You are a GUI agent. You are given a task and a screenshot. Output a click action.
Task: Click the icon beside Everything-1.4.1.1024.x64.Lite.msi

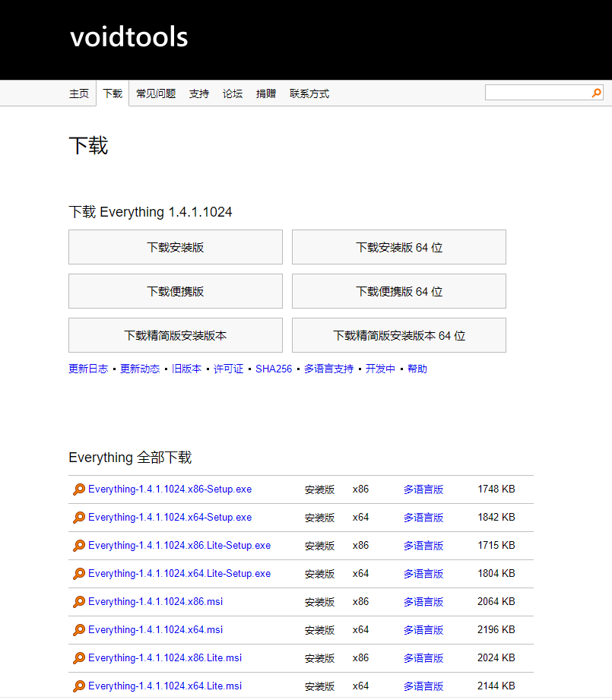[x=79, y=686]
